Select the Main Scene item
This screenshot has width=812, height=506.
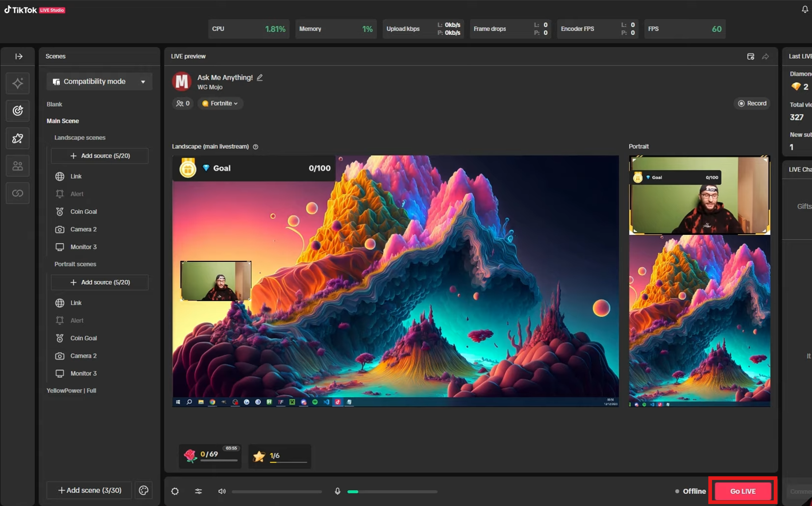click(63, 121)
